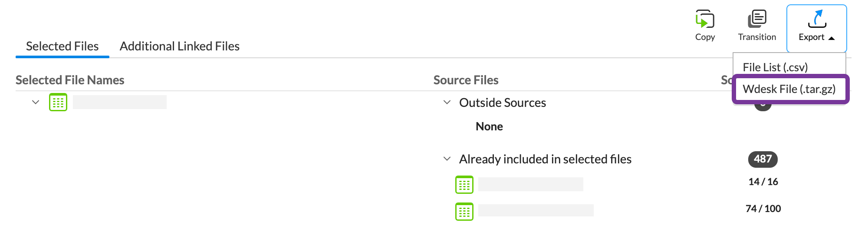Choose File List (.csv) export option
The height and width of the screenshot is (239, 868).
pos(775,67)
